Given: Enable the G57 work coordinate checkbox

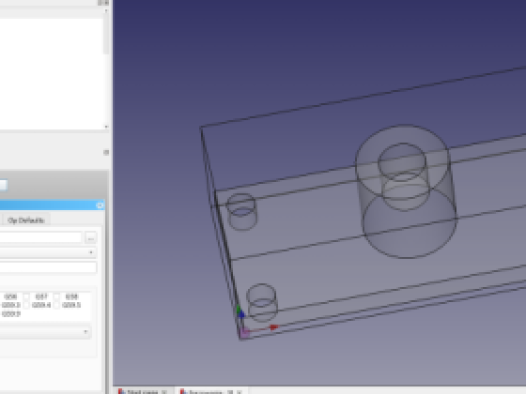Looking at the screenshot, I should pyautogui.click(x=27, y=296).
